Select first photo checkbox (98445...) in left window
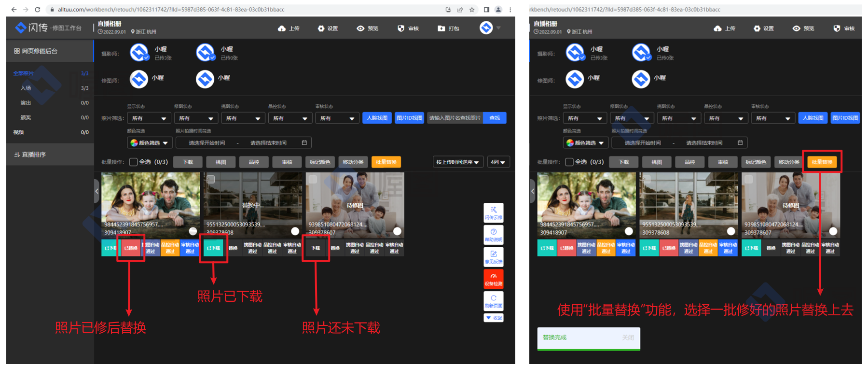The height and width of the screenshot is (367, 868). point(109,179)
